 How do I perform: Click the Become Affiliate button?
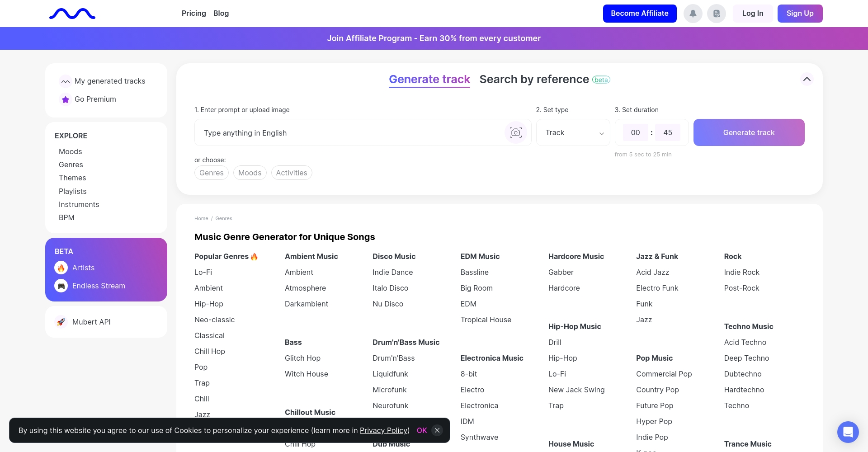coord(639,14)
